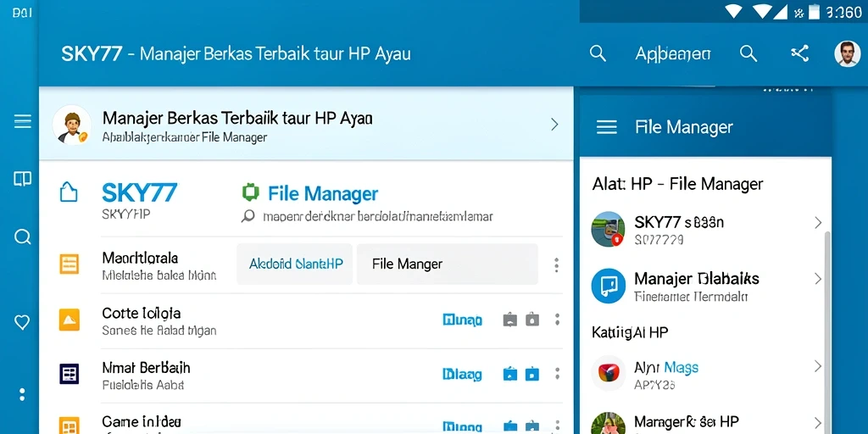868x434 pixels.
Task: Open favorites heart icon in sidebar
Action: click(22, 322)
